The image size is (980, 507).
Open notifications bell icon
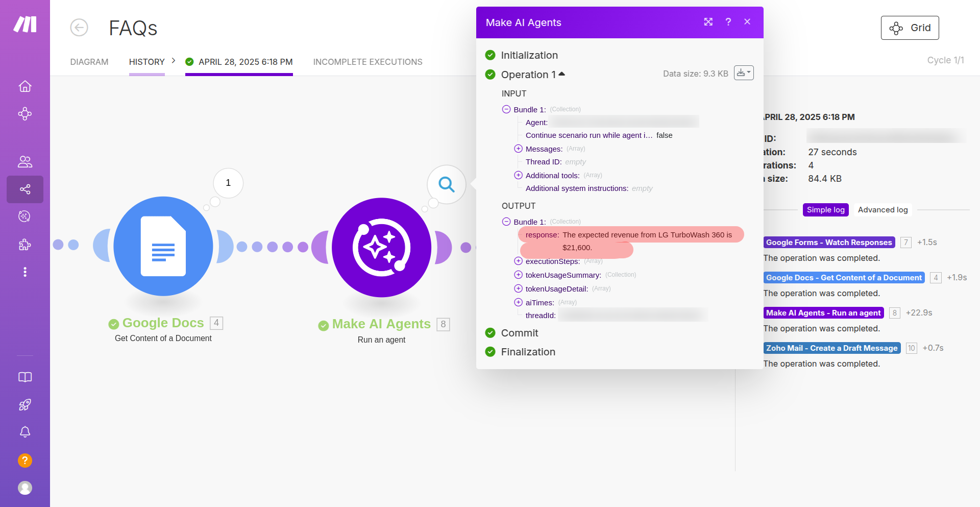tap(25, 432)
